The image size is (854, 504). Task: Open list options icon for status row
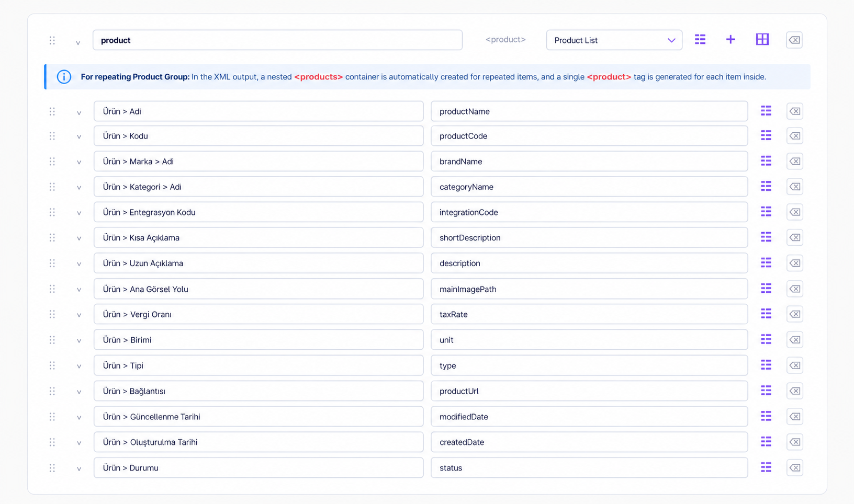click(x=766, y=468)
